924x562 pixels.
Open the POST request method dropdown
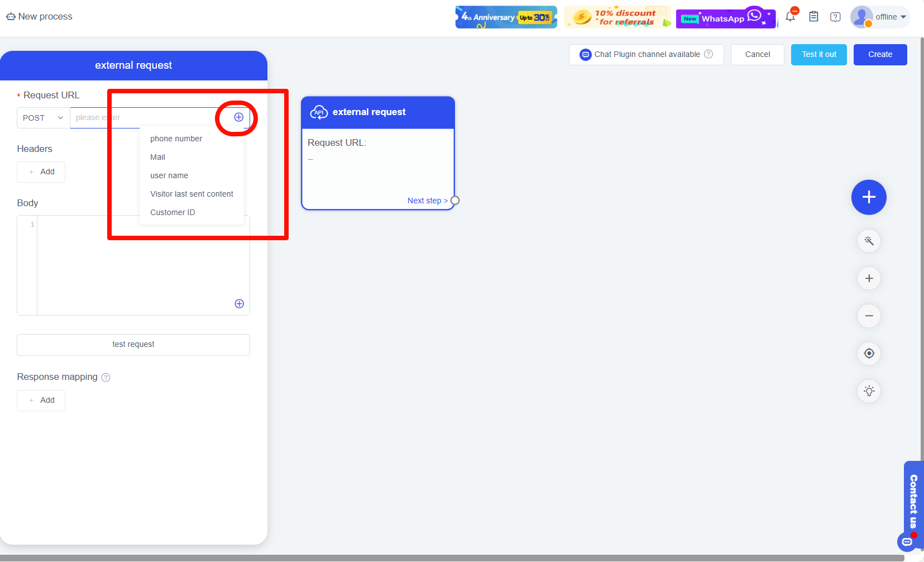tap(43, 118)
